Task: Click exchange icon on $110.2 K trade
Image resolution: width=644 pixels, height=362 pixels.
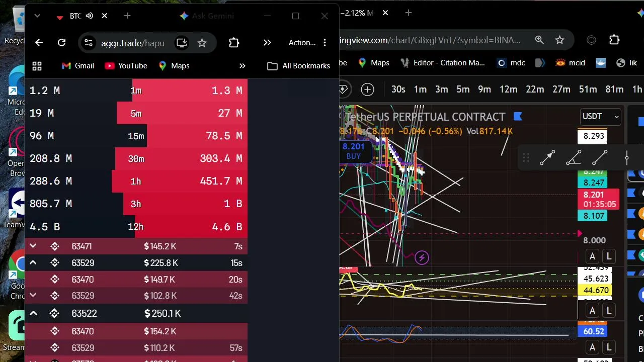Action: point(55,347)
